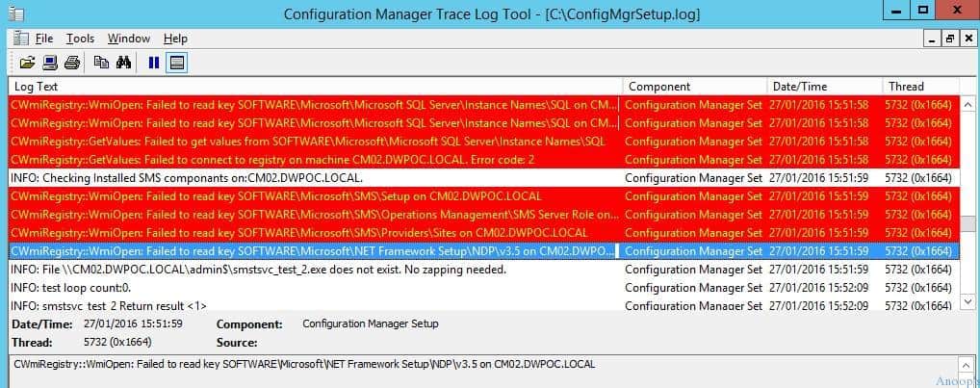
Task: Click the Component column header
Action: tap(695, 87)
